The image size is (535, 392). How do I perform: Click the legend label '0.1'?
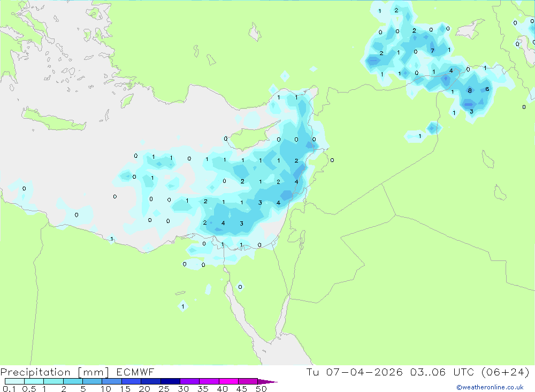coord(9,389)
